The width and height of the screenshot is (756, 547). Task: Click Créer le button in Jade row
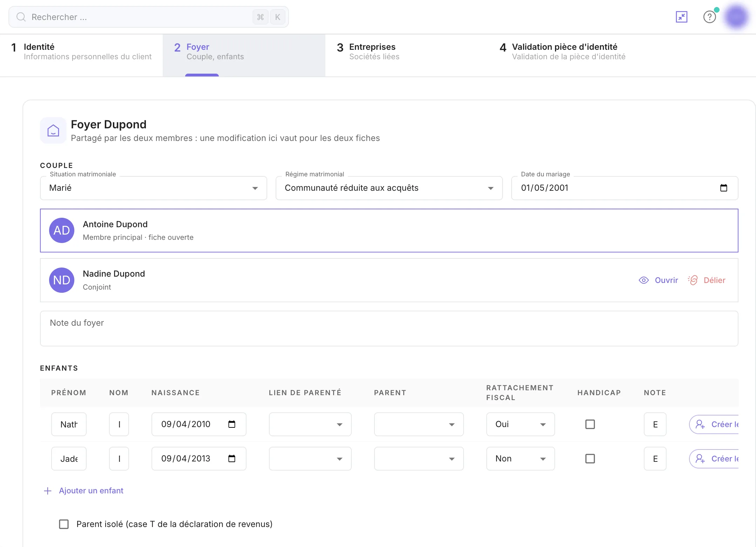coord(714,459)
